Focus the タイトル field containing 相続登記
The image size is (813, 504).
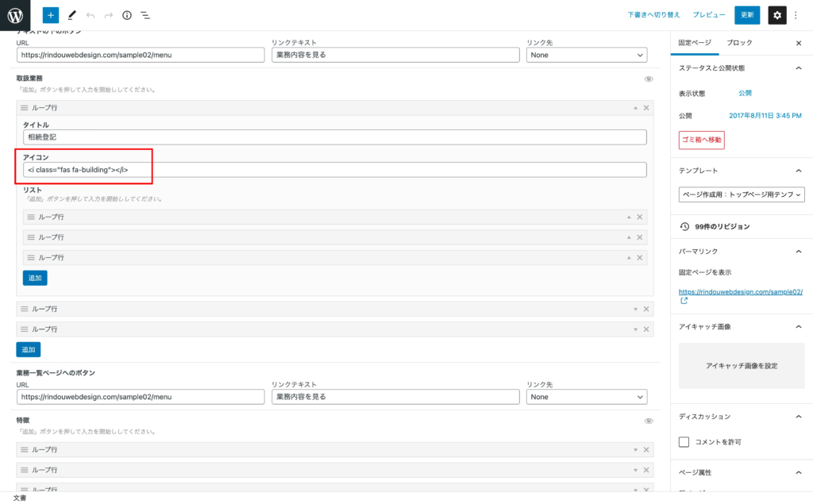click(335, 137)
